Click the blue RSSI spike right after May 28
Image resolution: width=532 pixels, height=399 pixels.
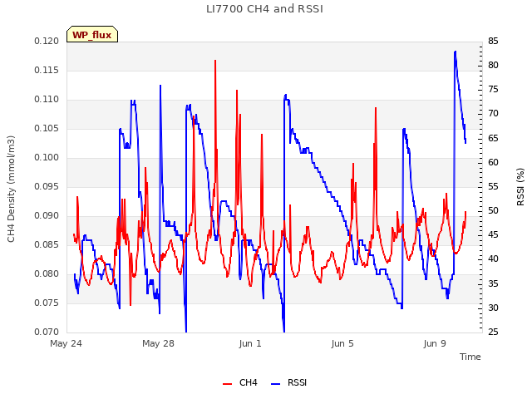pyautogui.click(x=160, y=86)
